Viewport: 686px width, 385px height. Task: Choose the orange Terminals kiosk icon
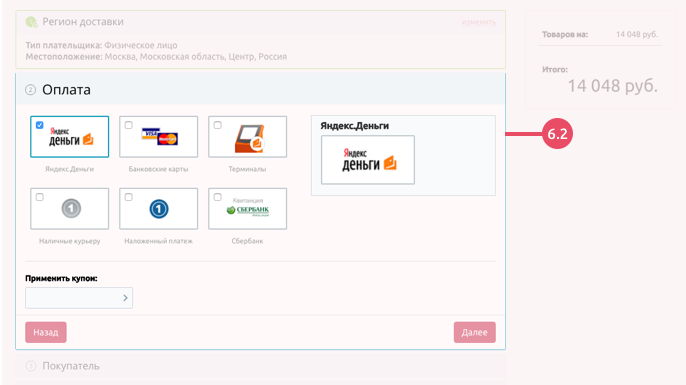[249, 139]
